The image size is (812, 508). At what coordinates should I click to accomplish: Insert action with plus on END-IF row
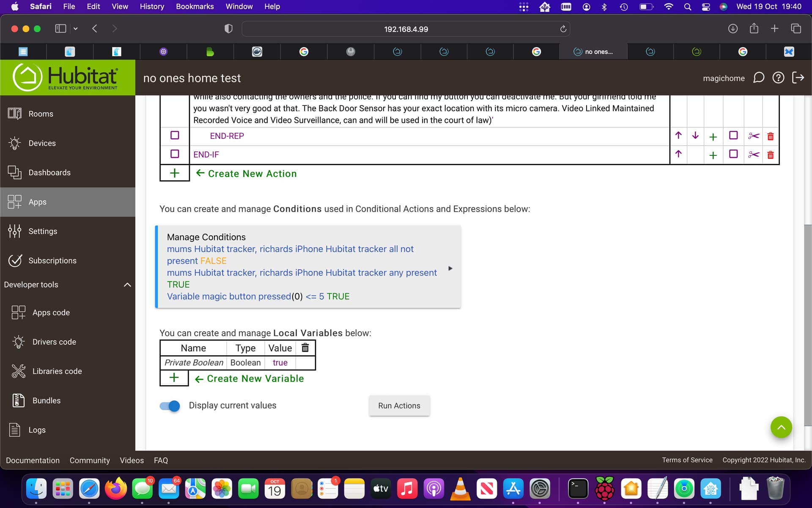tap(713, 155)
